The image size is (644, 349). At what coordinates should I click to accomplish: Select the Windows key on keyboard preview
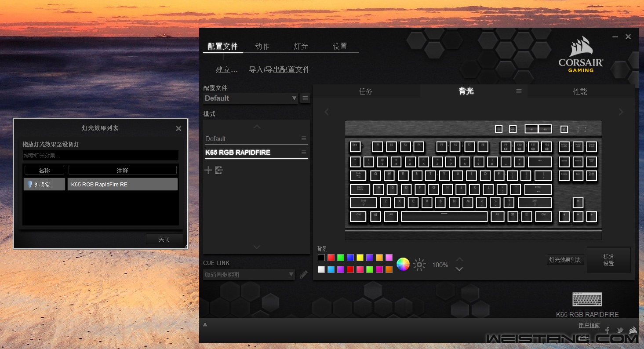pos(375,216)
